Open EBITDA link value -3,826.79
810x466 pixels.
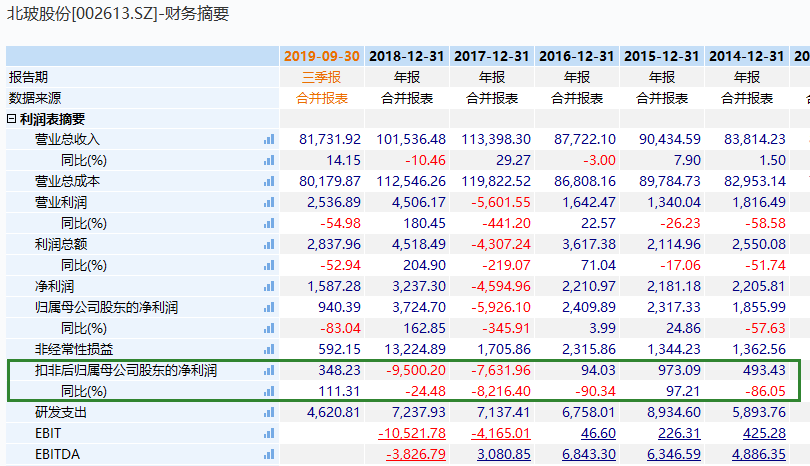(x=416, y=455)
